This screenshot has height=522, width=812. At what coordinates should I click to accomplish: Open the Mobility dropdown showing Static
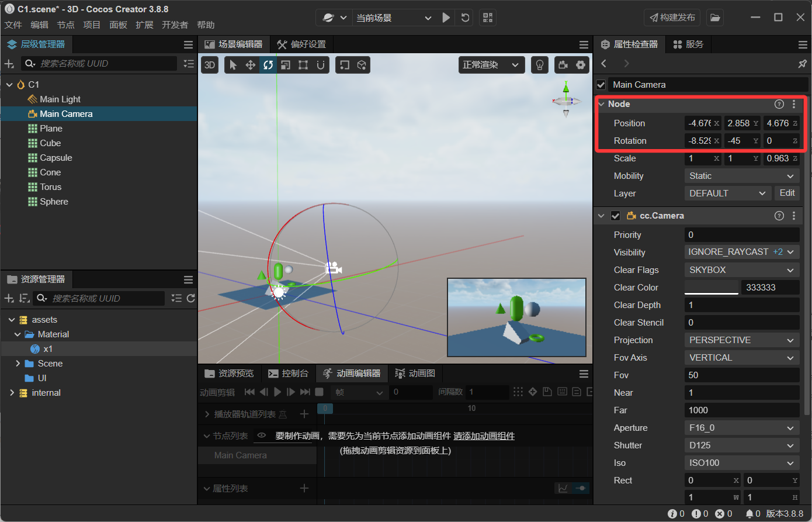(741, 176)
